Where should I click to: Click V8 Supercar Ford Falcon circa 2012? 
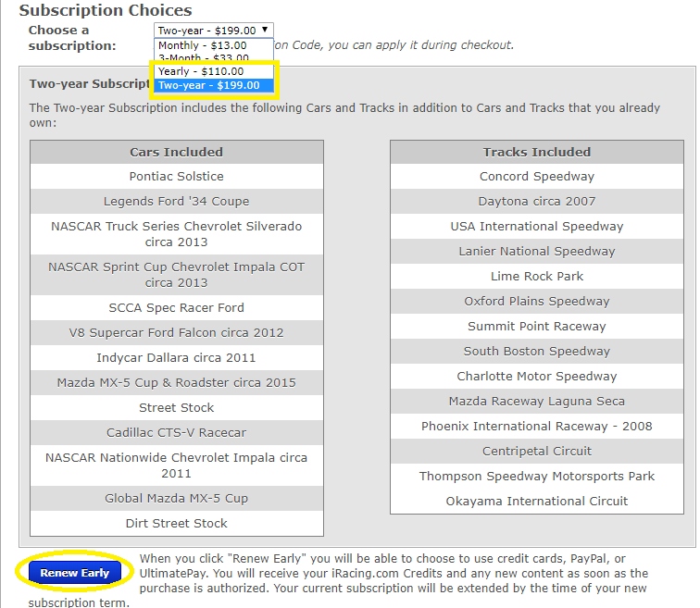click(x=176, y=333)
